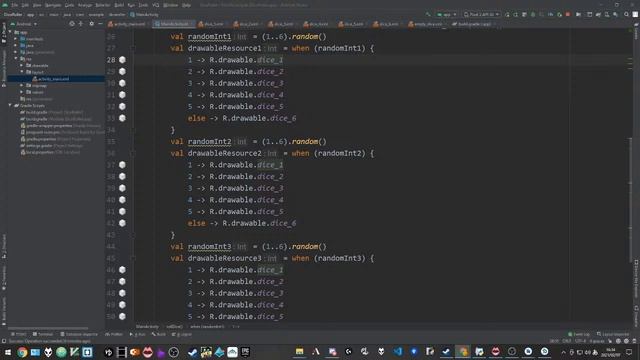Click the drawable gutter icon on line 46
Image resolution: width=640 pixels, height=360 pixels.
pos(122,270)
